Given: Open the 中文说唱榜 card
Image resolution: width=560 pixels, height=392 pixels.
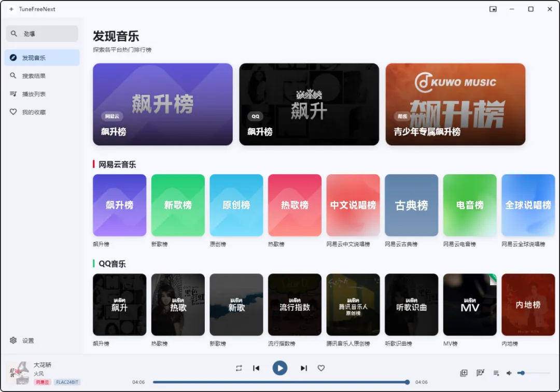Looking at the screenshot, I should coord(353,205).
